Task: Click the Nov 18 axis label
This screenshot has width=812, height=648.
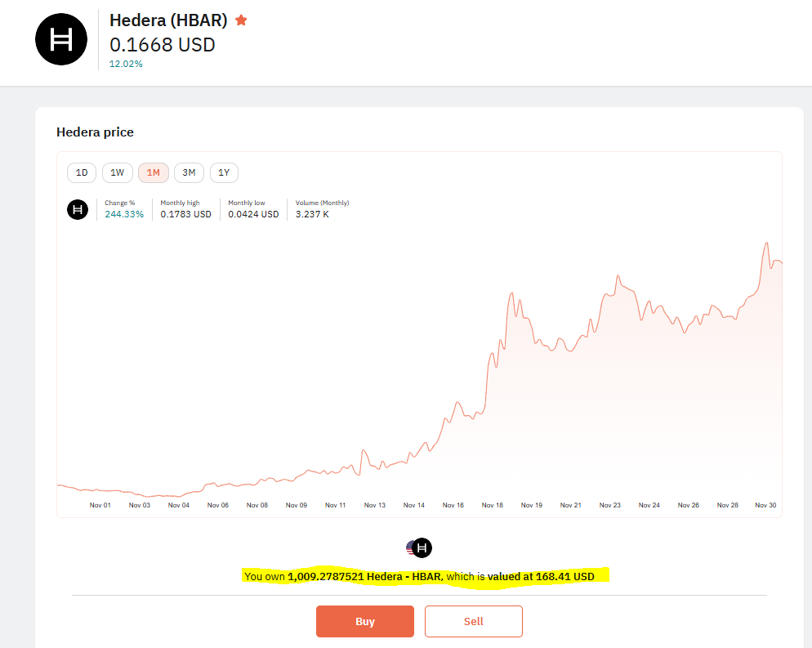Action: click(x=492, y=505)
